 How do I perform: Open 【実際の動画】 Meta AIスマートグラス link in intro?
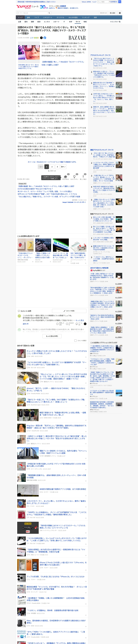[x=63, y=63]
